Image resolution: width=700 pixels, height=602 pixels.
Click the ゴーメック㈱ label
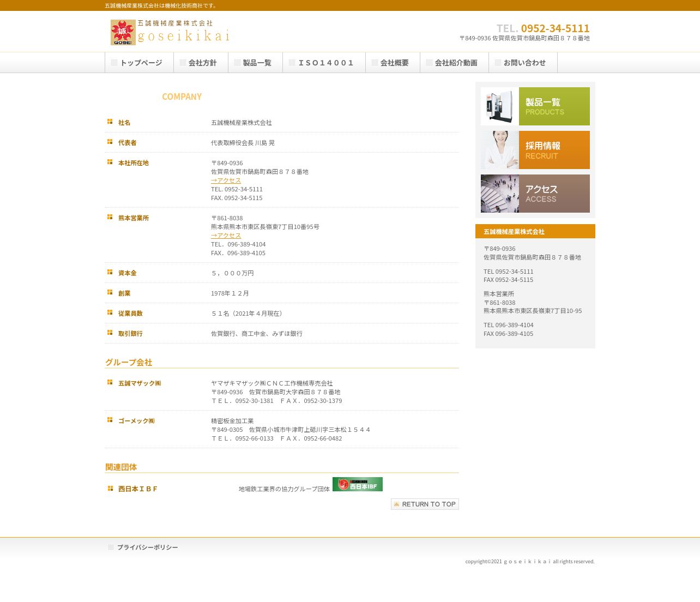[x=136, y=421]
